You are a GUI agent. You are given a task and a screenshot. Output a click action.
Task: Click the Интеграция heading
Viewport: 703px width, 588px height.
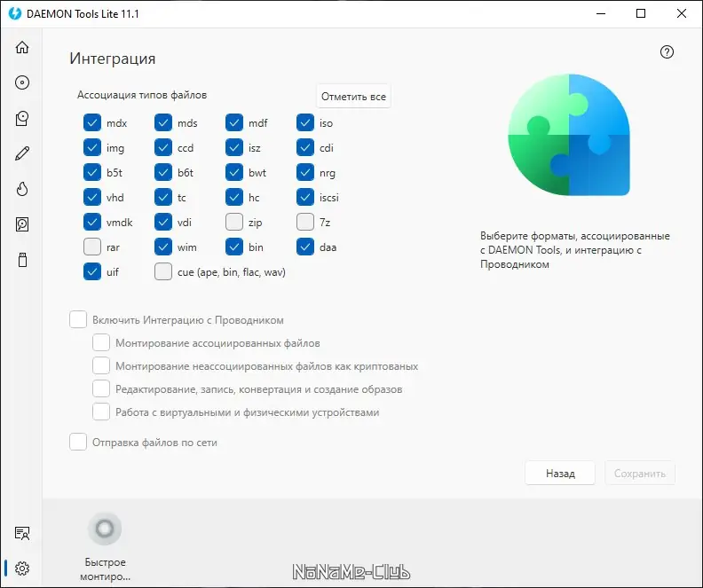(112, 59)
